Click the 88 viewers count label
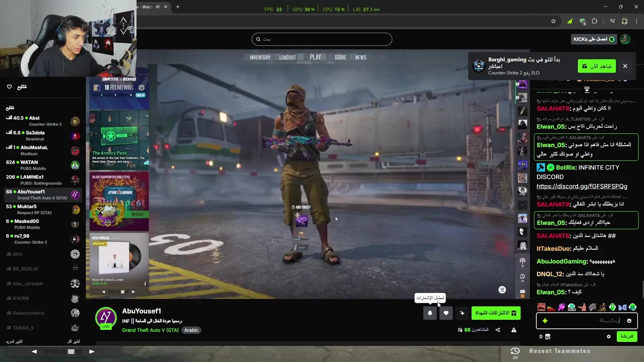Viewport: 644px width, 362px height. coord(473,330)
